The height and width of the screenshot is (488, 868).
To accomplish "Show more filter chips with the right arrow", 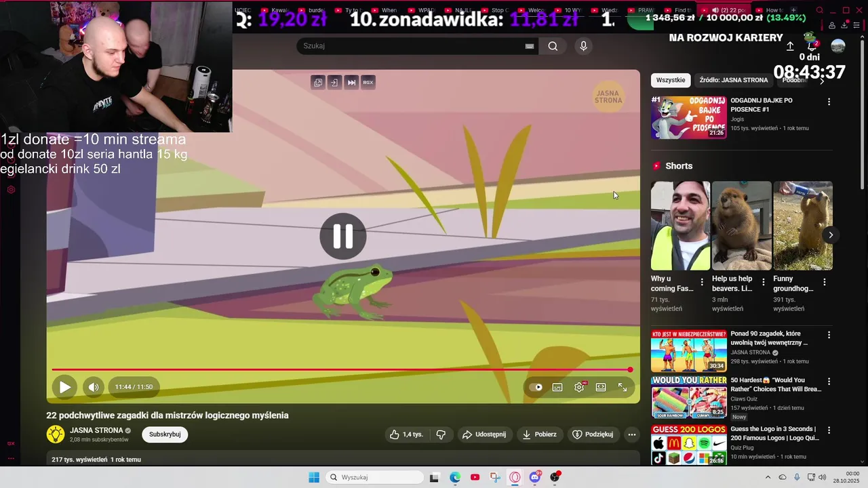I will pos(822,81).
